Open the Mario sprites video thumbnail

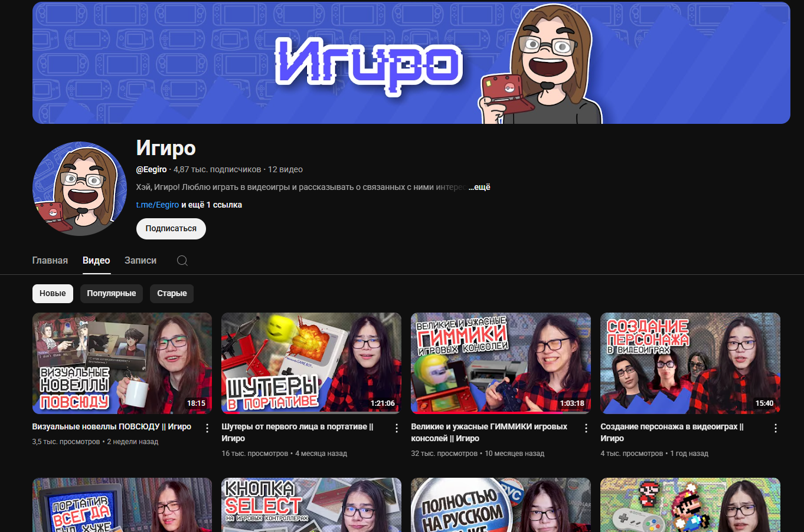(x=690, y=505)
